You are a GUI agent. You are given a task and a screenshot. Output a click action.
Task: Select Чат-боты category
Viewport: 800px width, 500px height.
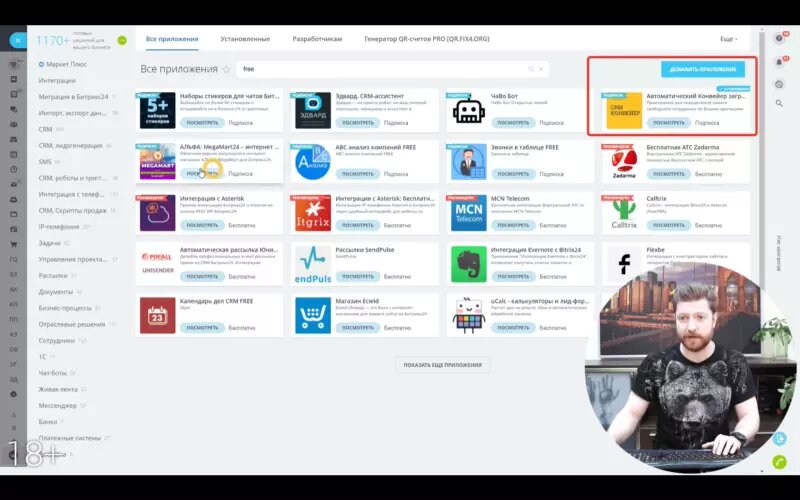(53, 373)
